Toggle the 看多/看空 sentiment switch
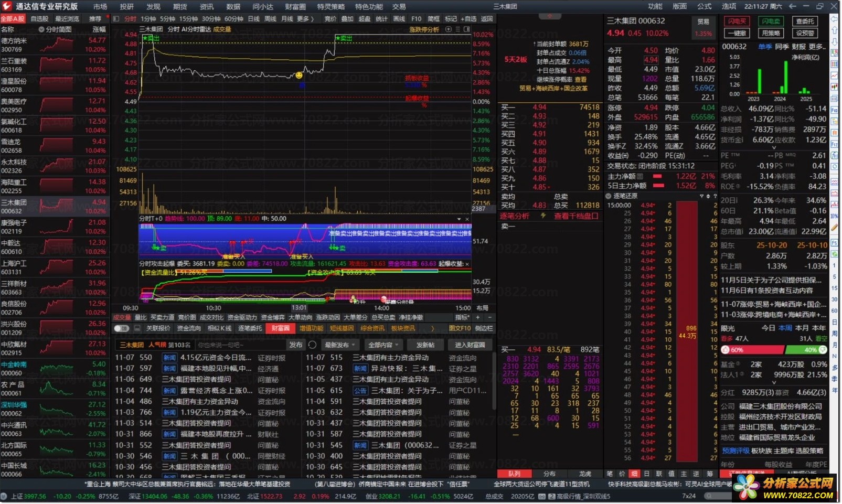Image resolution: width=842 pixels, height=504 pixels. point(822,350)
